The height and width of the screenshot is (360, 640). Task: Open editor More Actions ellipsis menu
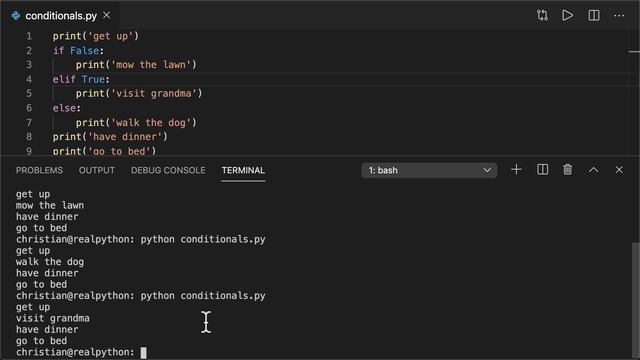point(619,16)
